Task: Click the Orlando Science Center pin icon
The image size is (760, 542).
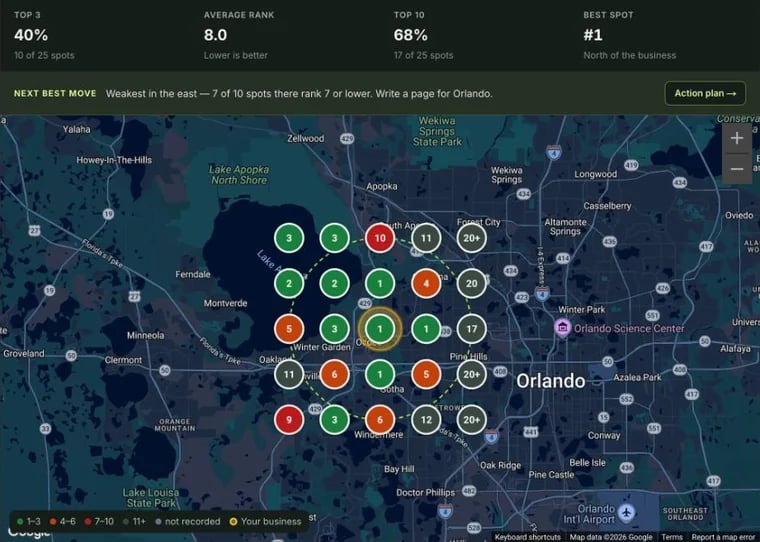Action: (x=562, y=327)
